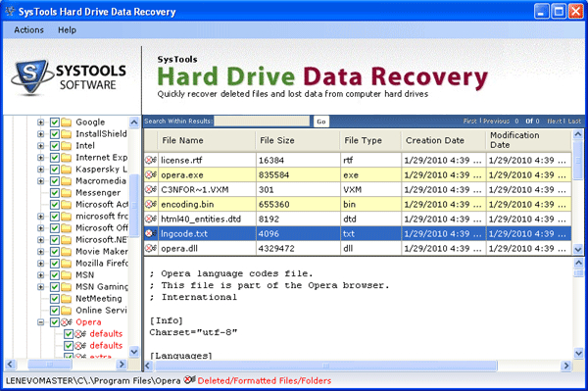Click preview pane scroll up arrow
This screenshot has width=588, height=391.
(578, 263)
